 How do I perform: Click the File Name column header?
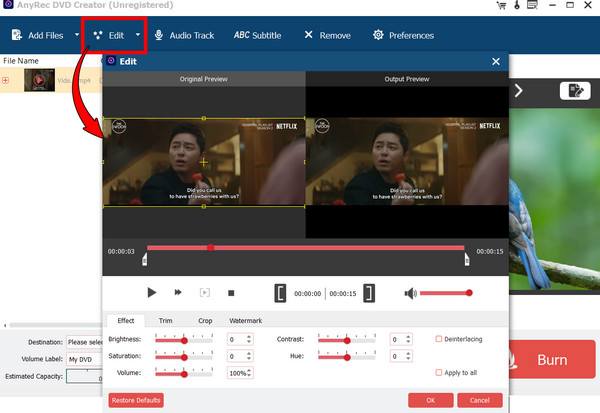point(21,61)
